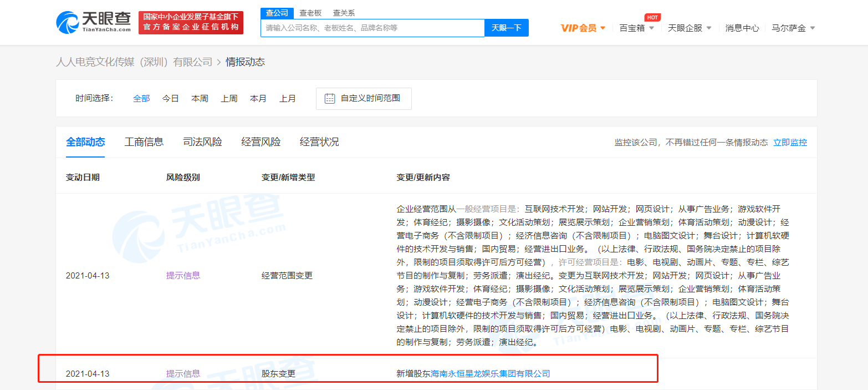
Task: Select the 查老板 search tab
Action: tap(310, 13)
